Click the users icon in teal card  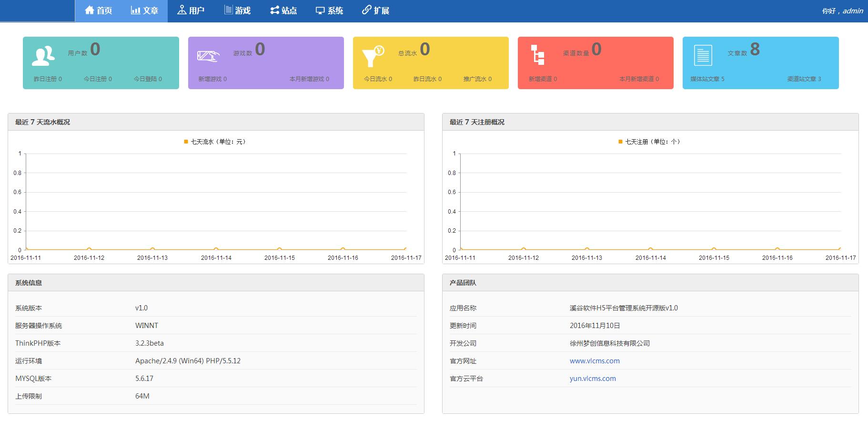(x=43, y=56)
